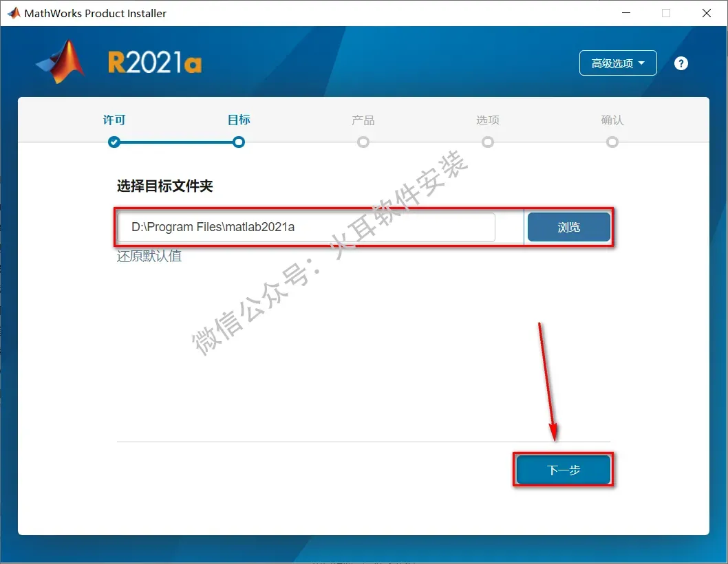The height and width of the screenshot is (564, 728).
Task: Click the MathWorks title bar app icon
Action: pos(14,13)
